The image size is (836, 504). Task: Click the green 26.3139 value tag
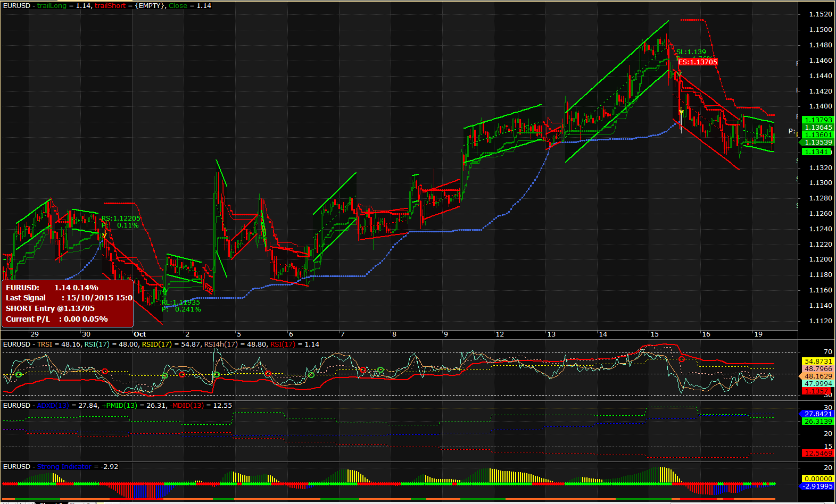(817, 422)
